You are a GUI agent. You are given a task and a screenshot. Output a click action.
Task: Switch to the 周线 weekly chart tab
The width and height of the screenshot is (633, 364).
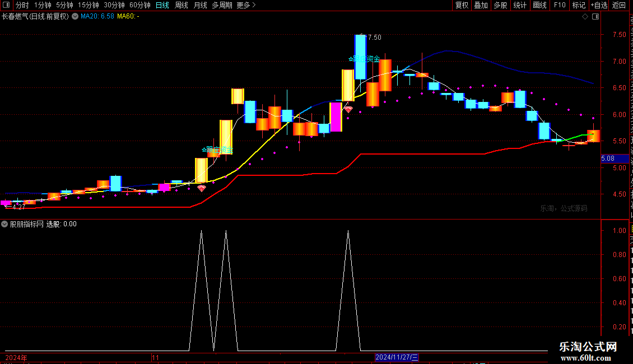click(181, 5)
